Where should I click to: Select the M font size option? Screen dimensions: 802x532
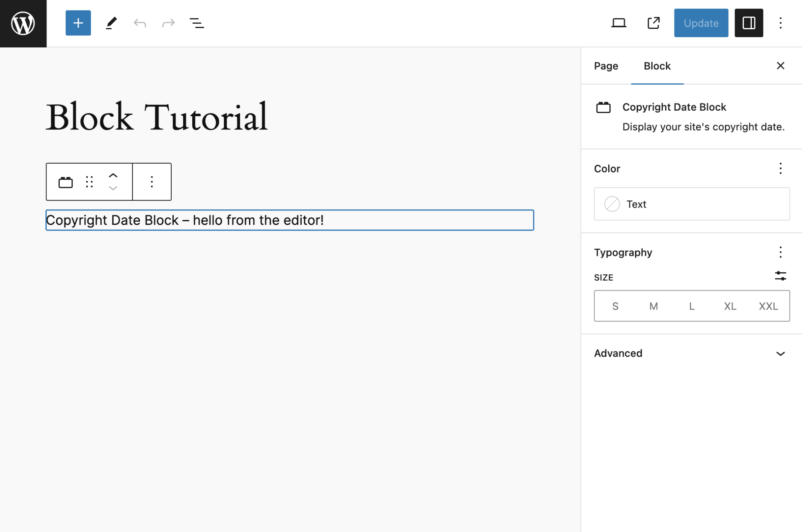coord(653,306)
